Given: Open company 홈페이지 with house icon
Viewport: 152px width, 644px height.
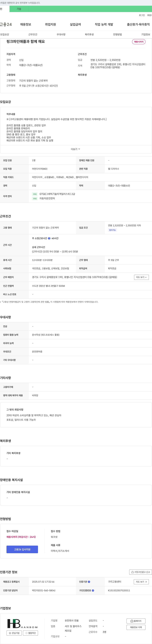Looking at the screenshot, I should click(x=136, y=621).
